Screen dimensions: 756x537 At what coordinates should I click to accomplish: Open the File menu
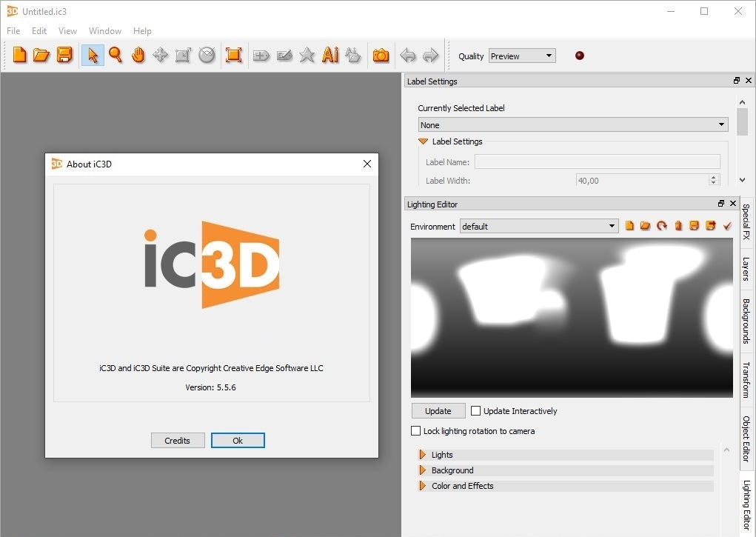click(x=13, y=31)
